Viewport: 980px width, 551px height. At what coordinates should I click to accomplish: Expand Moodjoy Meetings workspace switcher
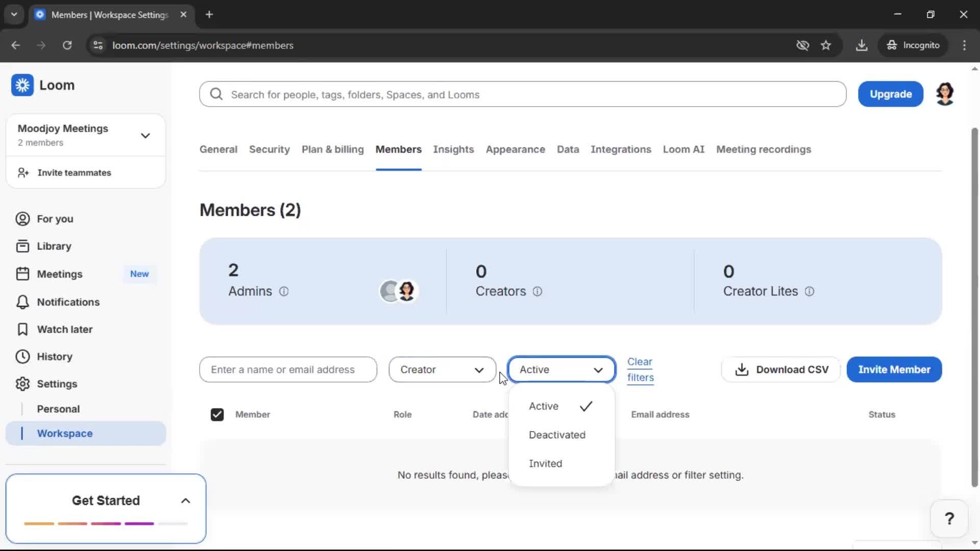pos(145,136)
